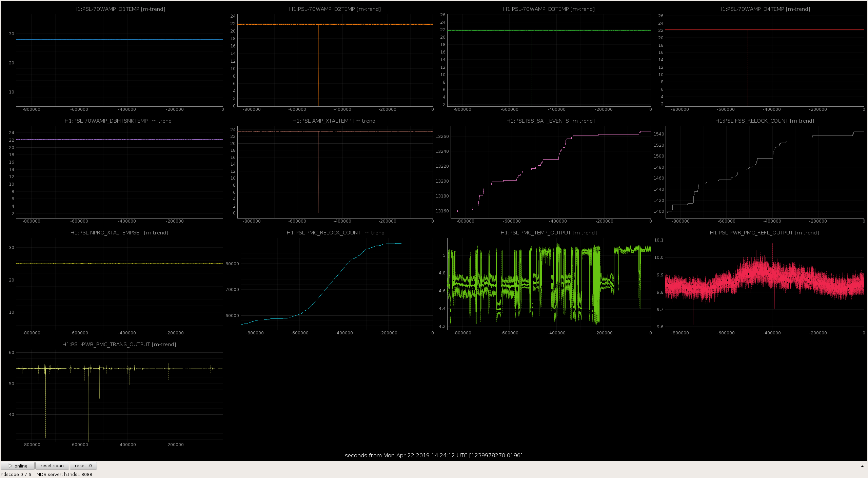The width and height of the screenshot is (868, 478).
Task: Click the 13260 tick on ISS_SAT_EVENTS axis
Action: [x=442, y=137]
